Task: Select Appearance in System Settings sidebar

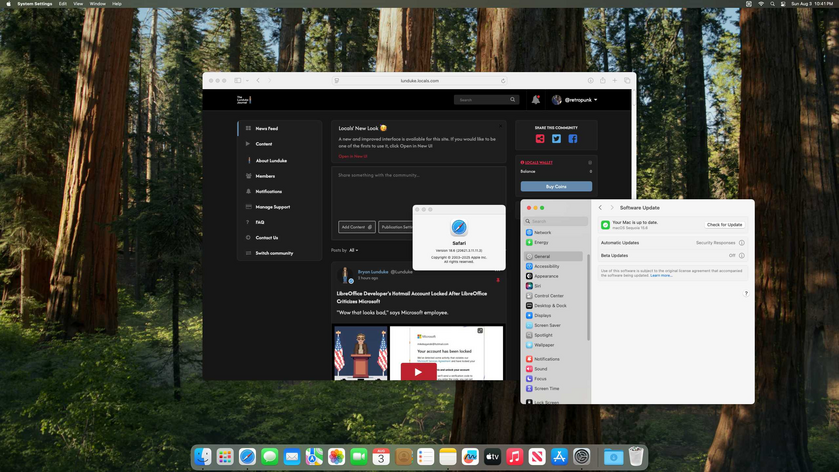Action: click(554, 276)
